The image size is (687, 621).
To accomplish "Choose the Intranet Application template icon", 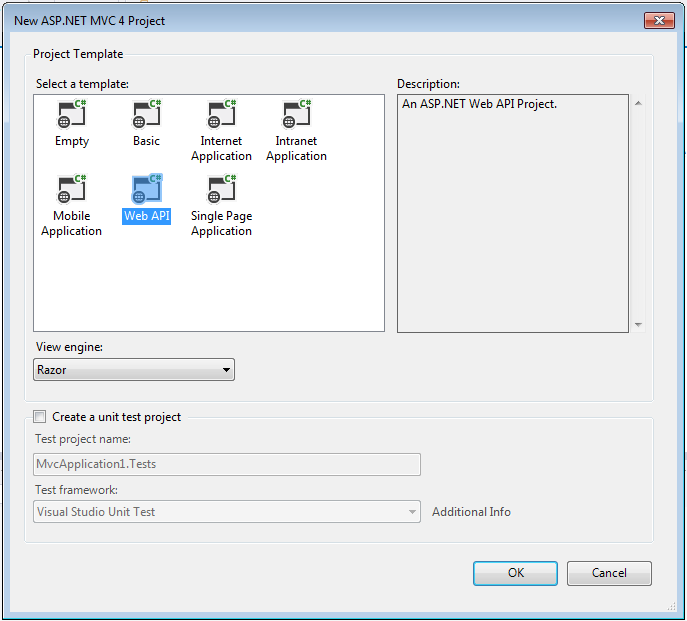I will [297, 114].
